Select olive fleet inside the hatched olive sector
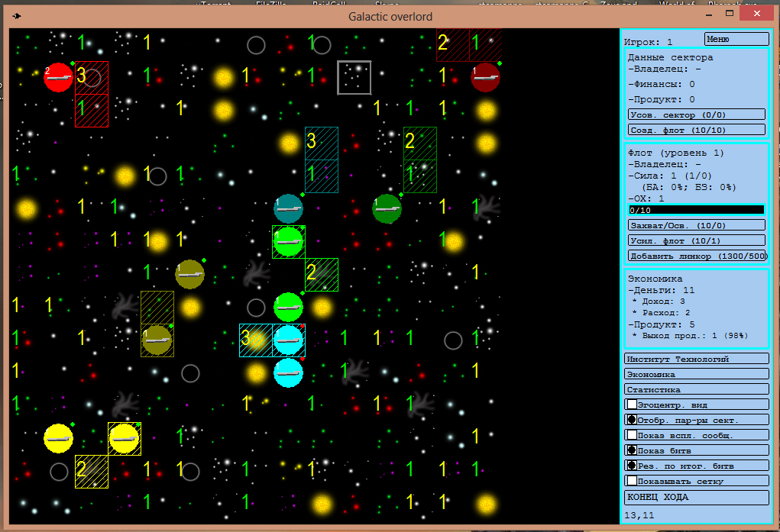 tap(157, 340)
